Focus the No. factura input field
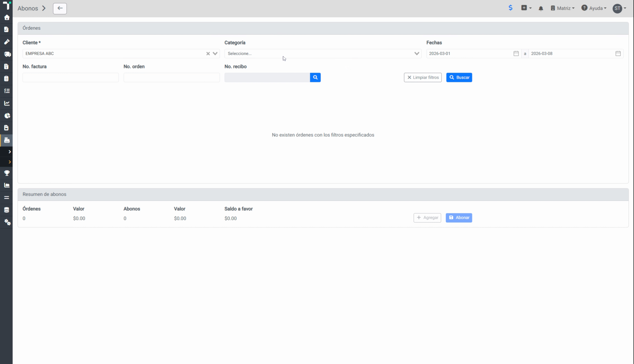Screen dimensions: 634x364 point(70,77)
